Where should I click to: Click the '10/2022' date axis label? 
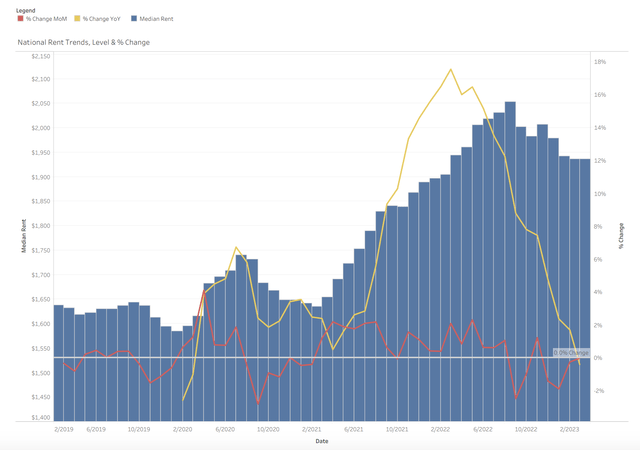pyautogui.click(x=526, y=430)
